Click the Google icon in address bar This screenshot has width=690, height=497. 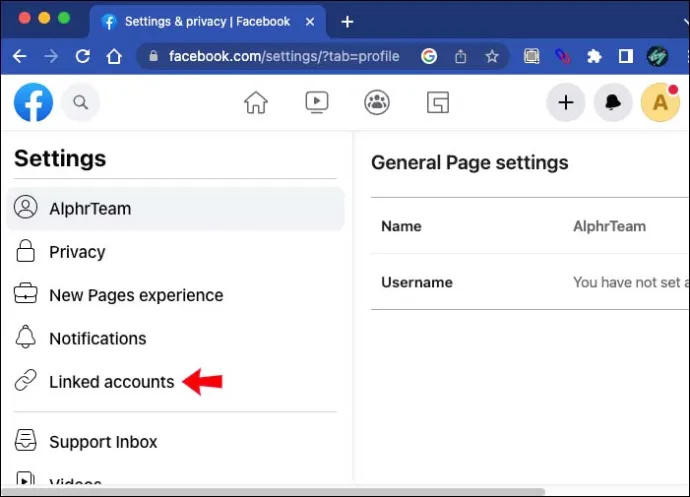(x=429, y=56)
